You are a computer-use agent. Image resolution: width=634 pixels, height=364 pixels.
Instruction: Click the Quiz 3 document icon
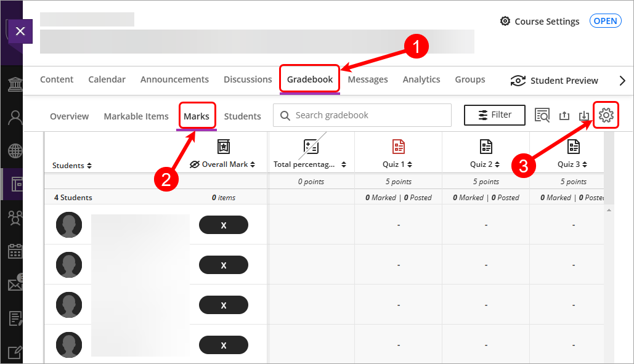click(x=574, y=147)
